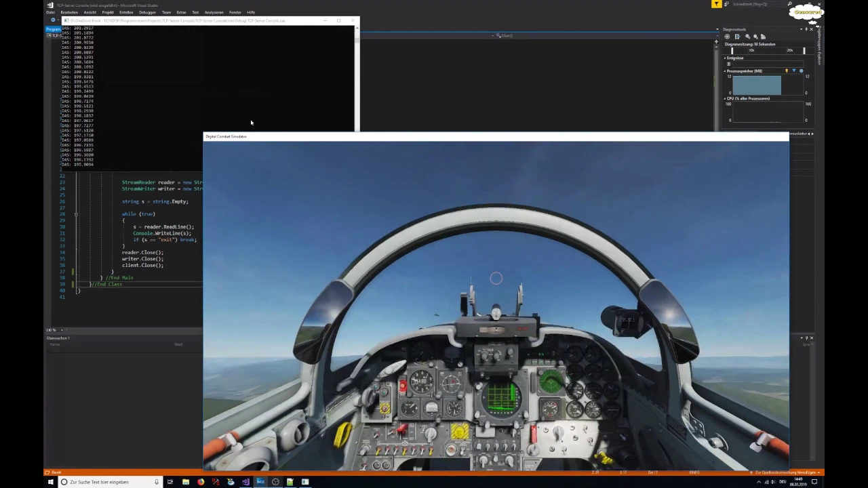Open the Erstellen menu
Screen dimensions: 868x488
[126, 12]
